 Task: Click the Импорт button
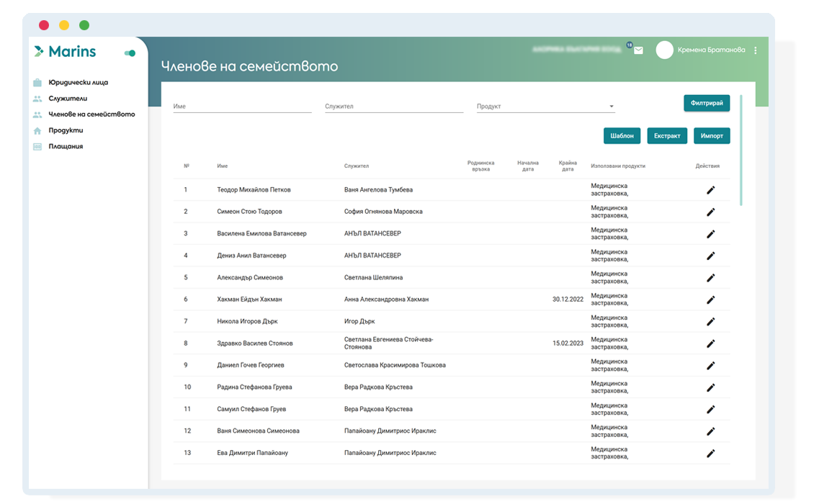point(711,135)
